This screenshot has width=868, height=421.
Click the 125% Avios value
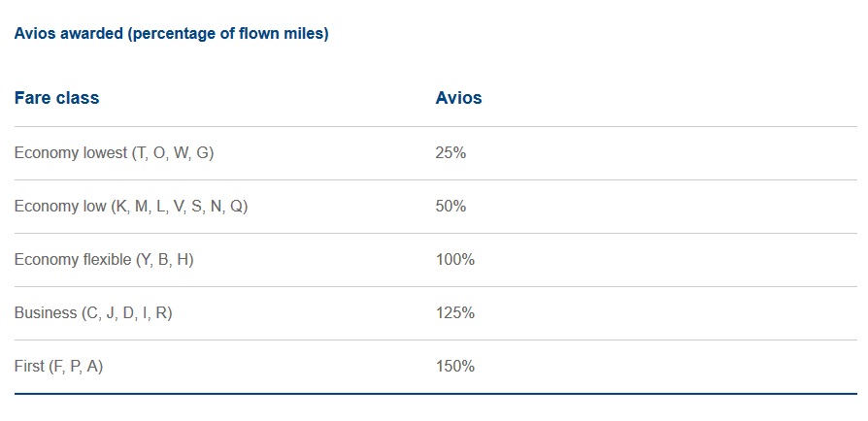coord(454,313)
